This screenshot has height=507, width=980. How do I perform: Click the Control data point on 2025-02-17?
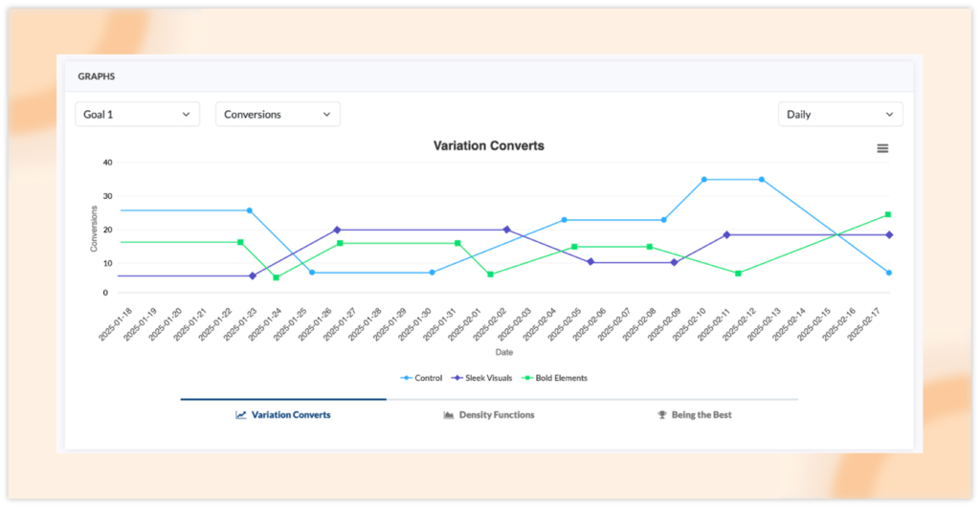pyautogui.click(x=888, y=273)
